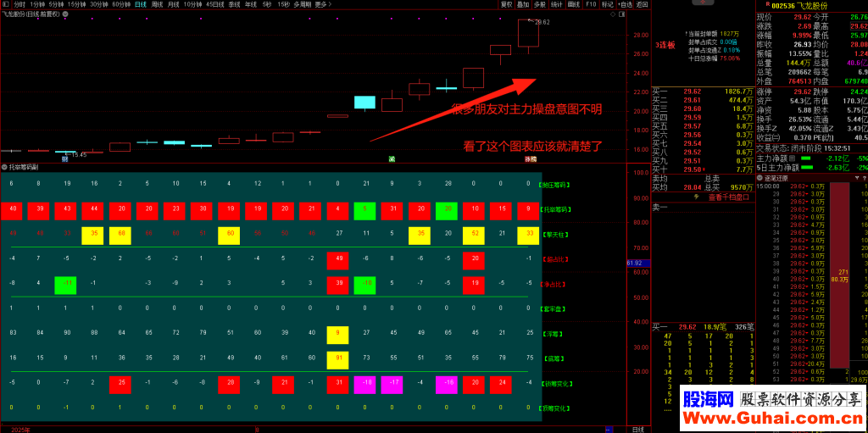The width and height of the screenshot is (868, 433).
Task: Click the 日线 label at bottom right
Action: click(x=637, y=429)
